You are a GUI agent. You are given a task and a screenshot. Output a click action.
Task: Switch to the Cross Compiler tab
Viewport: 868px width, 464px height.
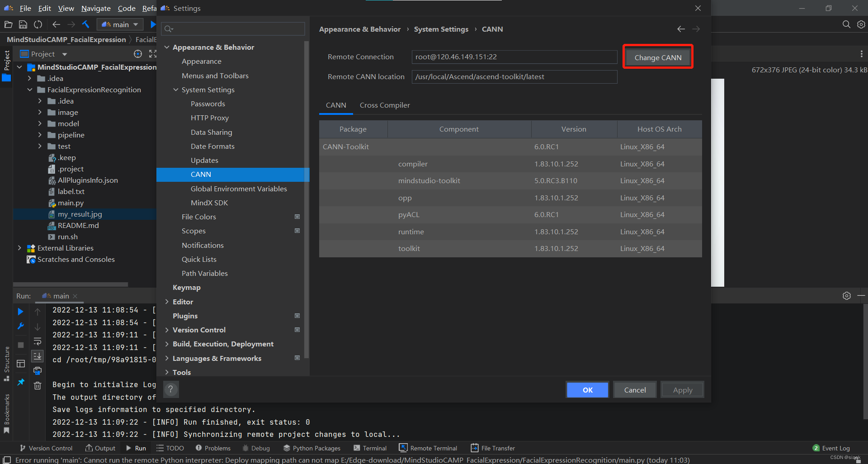(x=385, y=105)
